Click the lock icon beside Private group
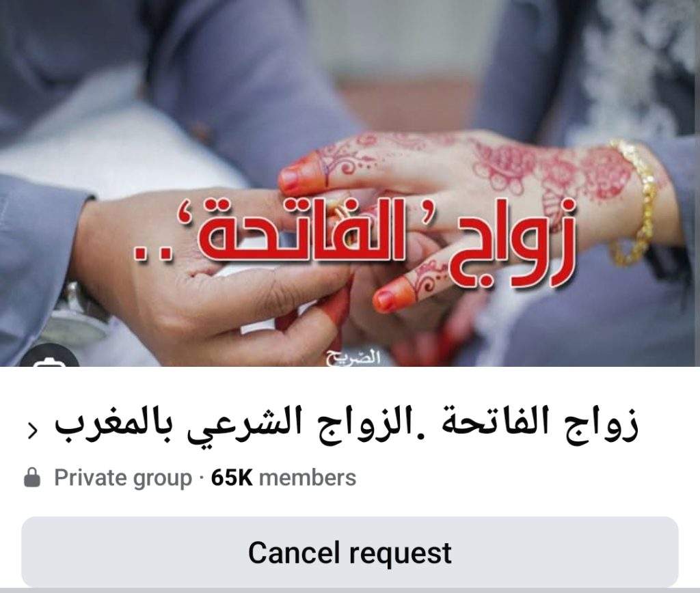This screenshot has height=593, width=700. click(x=32, y=478)
